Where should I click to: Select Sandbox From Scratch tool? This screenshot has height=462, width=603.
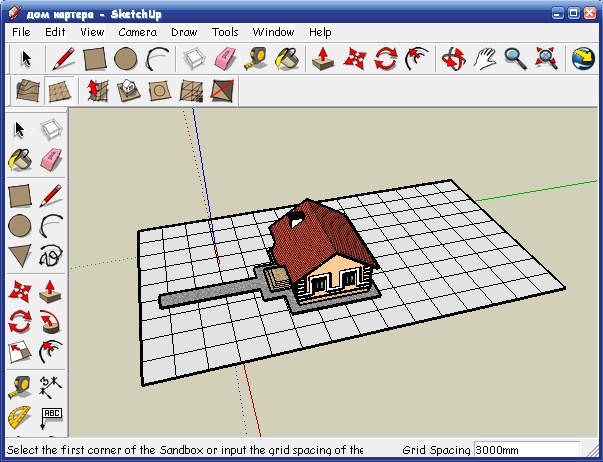tap(59, 91)
